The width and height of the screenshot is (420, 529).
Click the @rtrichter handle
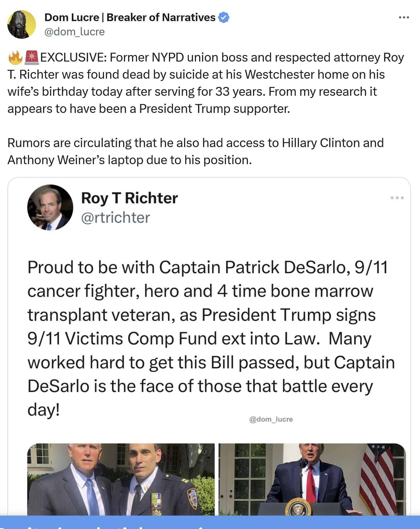coord(115,217)
